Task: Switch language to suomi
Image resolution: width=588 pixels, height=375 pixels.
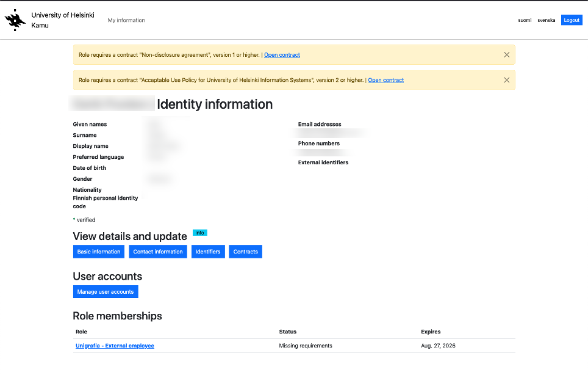Action: 525,20
